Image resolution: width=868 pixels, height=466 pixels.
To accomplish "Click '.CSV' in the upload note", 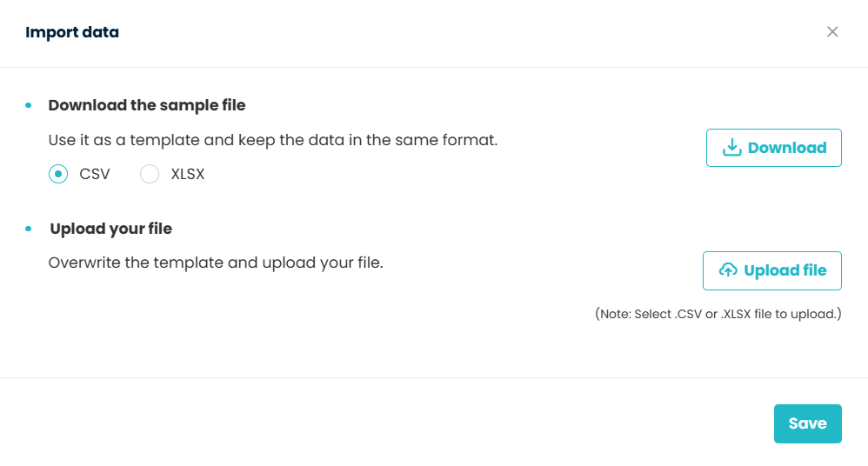I will pos(687,314).
